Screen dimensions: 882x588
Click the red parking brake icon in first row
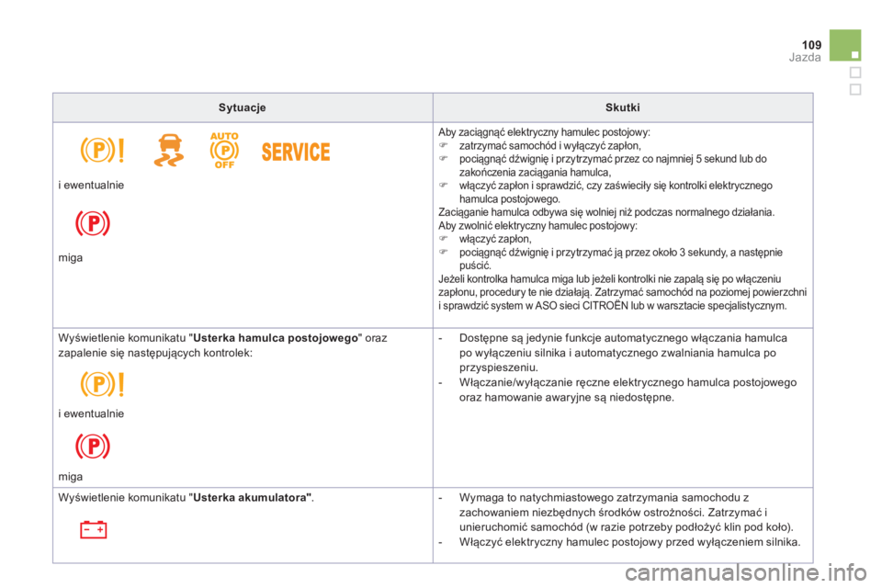(x=94, y=223)
